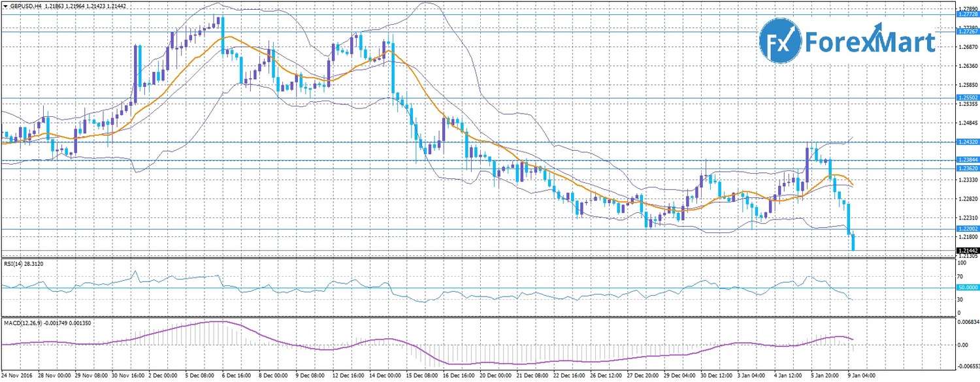Click the 9 Jan 04:00 time label
Screen dimensions: 980x382
(861, 377)
